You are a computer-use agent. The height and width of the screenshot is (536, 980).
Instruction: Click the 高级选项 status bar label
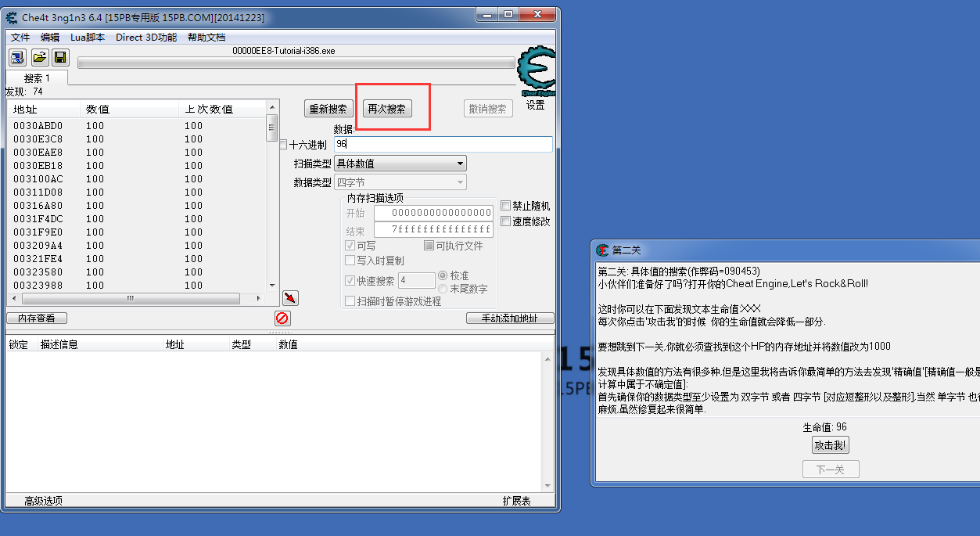coord(43,501)
